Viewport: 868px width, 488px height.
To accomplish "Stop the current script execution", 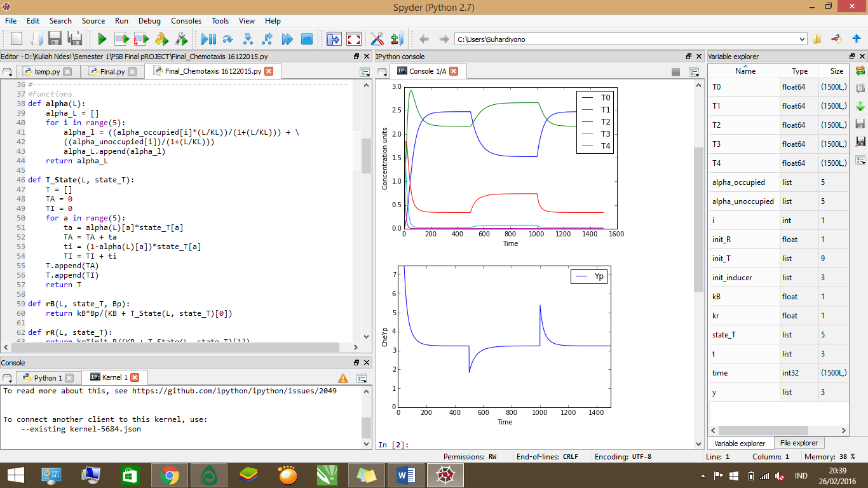I will click(x=306, y=39).
